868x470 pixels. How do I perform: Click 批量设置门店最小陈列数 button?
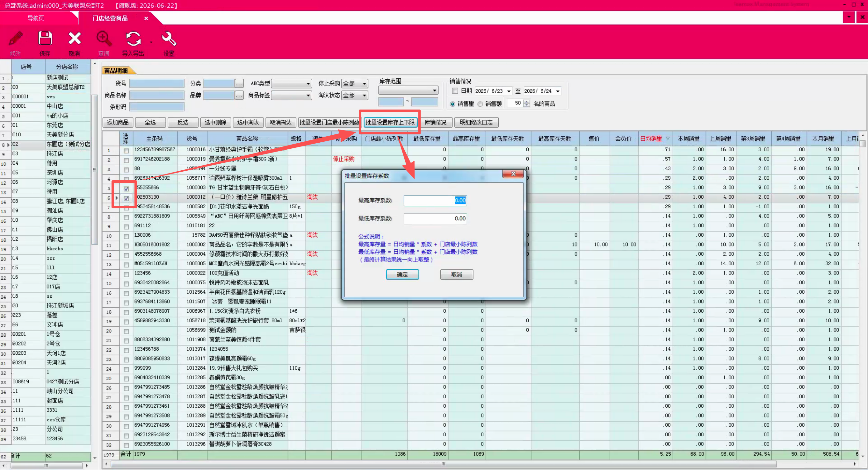(329, 123)
